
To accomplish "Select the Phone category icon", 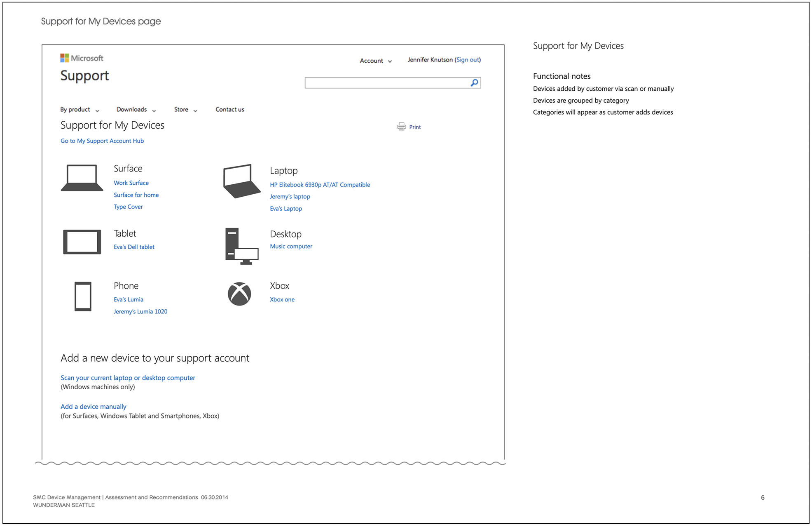I will [x=82, y=296].
